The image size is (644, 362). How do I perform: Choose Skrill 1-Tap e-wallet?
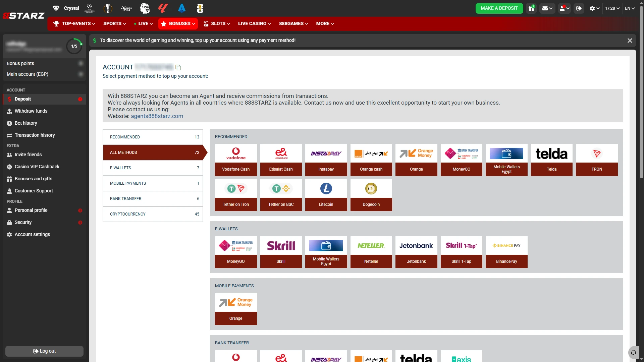pyautogui.click(x=462, y=252)
